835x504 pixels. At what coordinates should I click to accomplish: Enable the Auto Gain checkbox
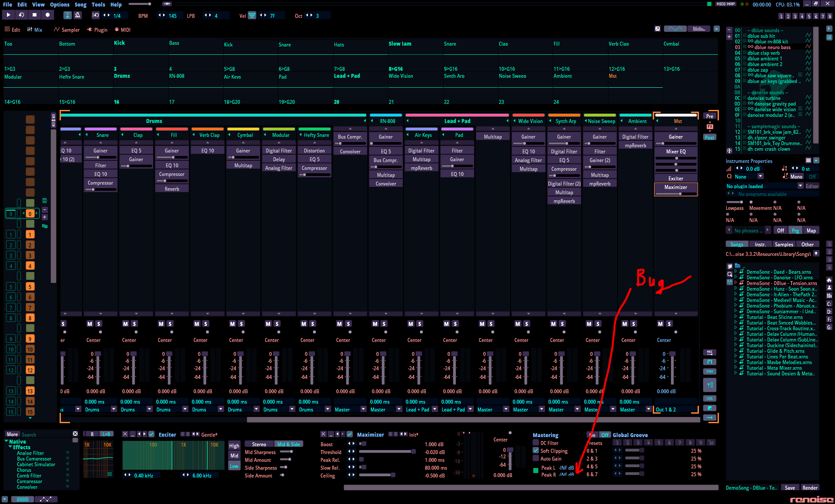point(536,458)
